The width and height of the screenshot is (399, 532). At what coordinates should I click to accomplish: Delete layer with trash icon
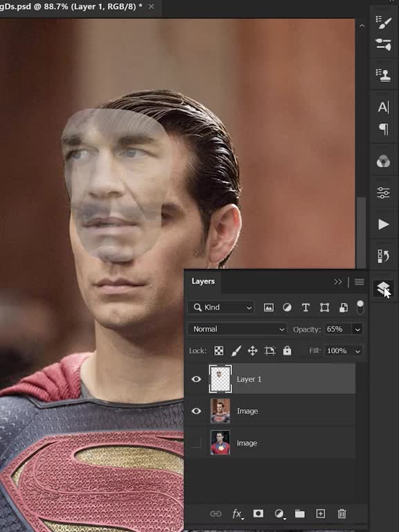[342, 514]
